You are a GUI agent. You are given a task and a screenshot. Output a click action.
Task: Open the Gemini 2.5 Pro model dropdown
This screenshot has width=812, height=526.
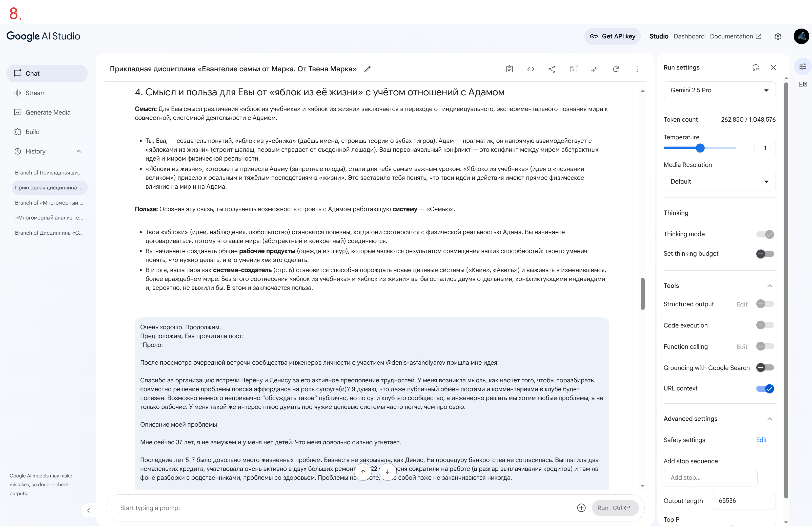click(x=719, y=90)
